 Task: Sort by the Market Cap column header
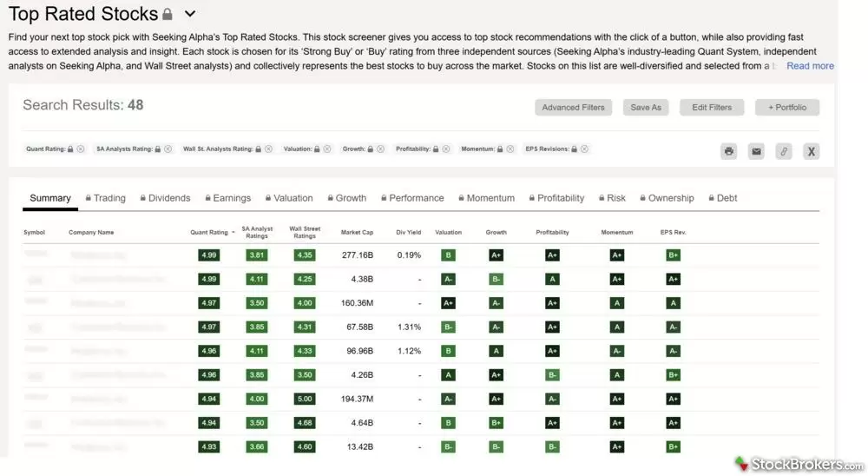pyautogui.click(x=357, y=233)
